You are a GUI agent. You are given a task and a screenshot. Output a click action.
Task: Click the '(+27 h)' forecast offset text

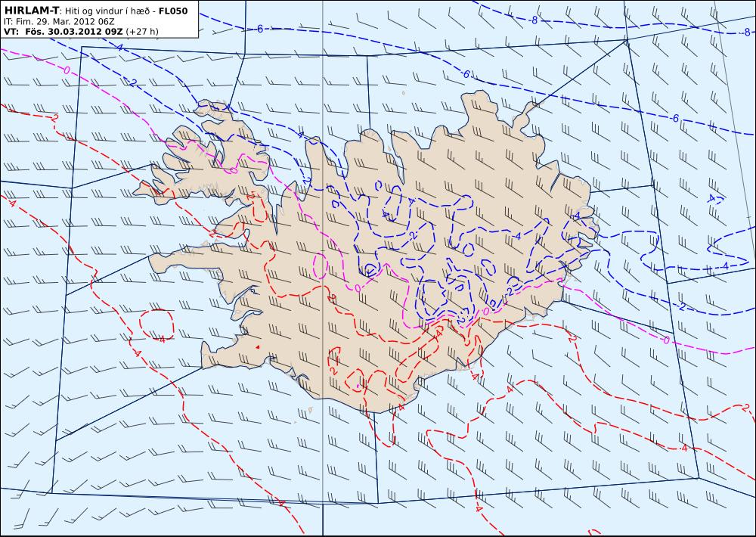coord(142,31)
